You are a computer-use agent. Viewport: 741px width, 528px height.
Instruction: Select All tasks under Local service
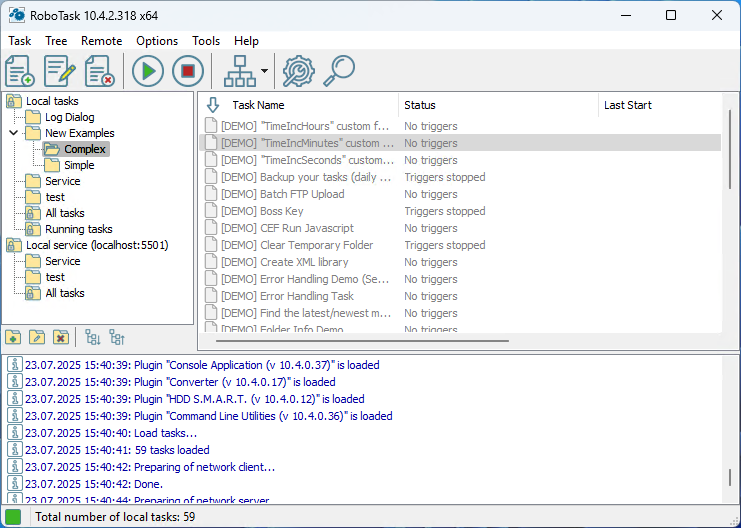65,294
